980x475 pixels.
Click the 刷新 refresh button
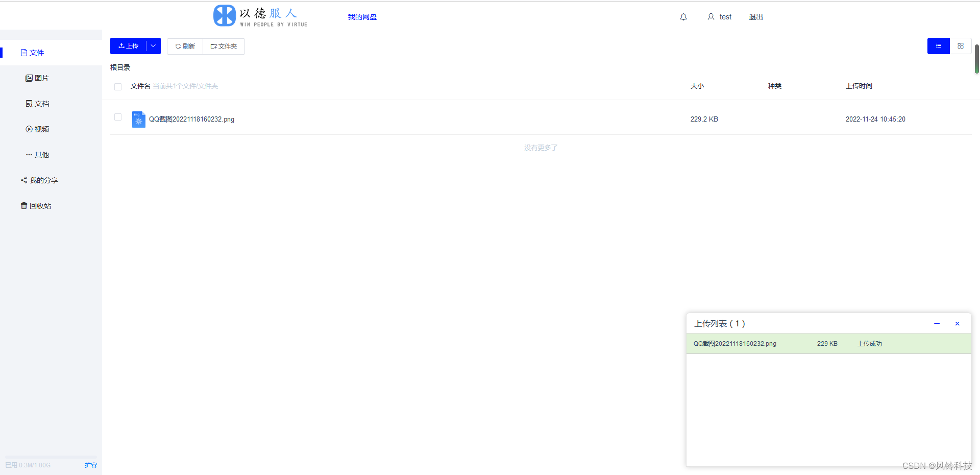[x=185, y=46]
